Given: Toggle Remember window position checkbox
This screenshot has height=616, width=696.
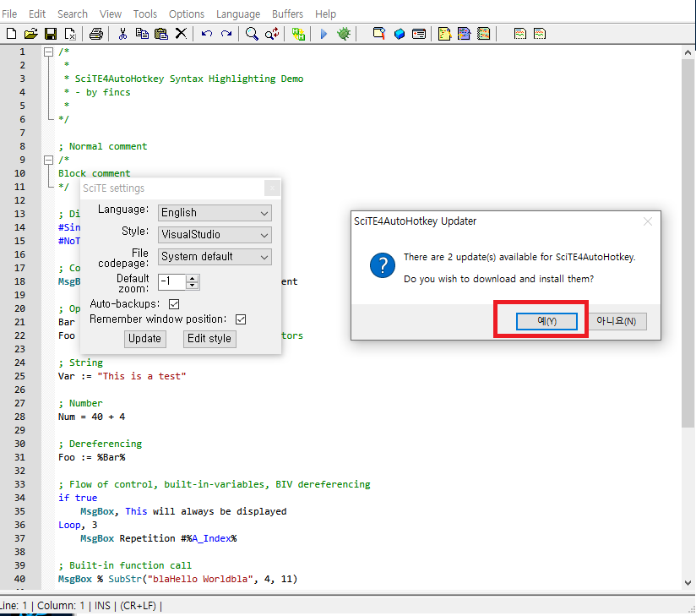Looking at the screenshot, I should pos(241,319).
